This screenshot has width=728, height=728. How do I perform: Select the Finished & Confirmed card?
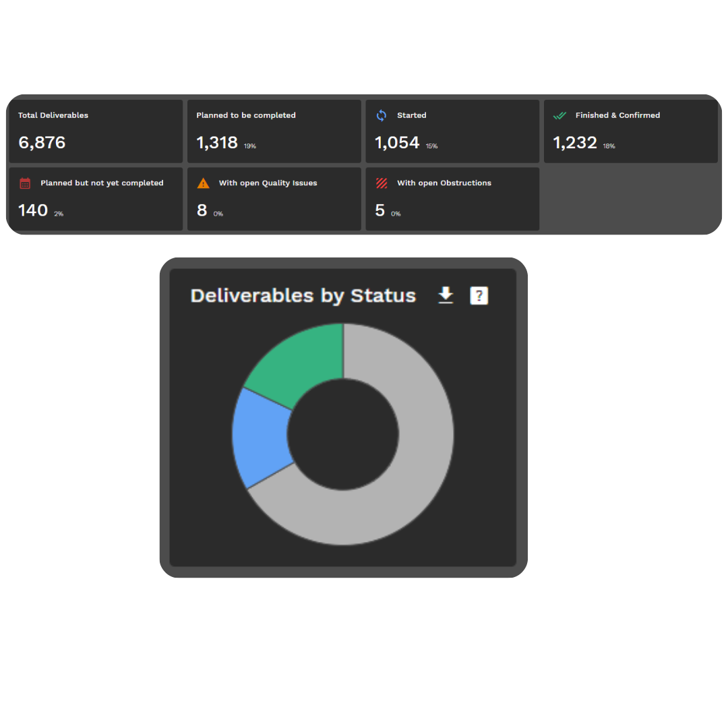tap(630, 131)
